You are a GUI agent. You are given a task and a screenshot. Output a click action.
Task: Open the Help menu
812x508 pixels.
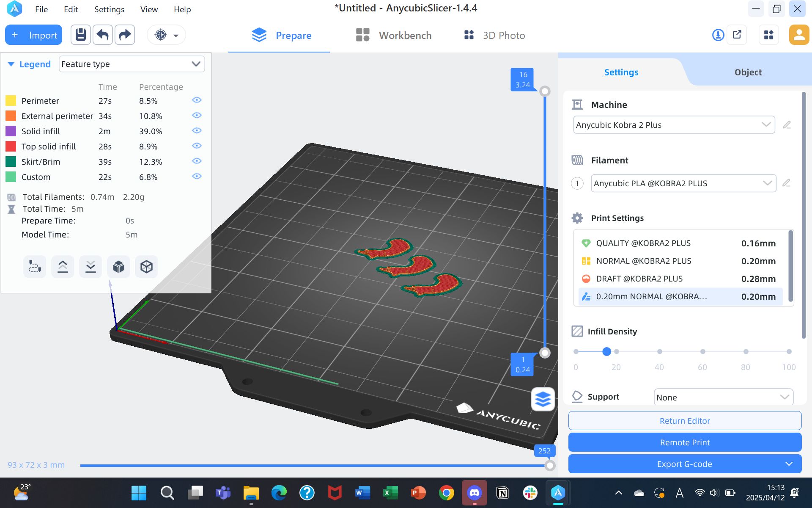point(182,9)
